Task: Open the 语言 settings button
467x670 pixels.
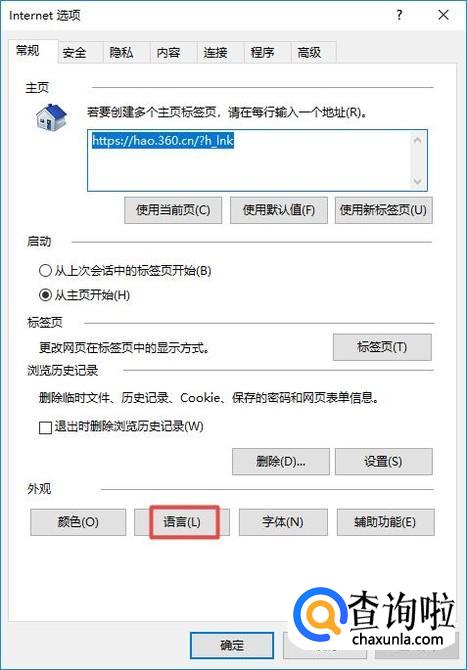Action: coord(182,522)
